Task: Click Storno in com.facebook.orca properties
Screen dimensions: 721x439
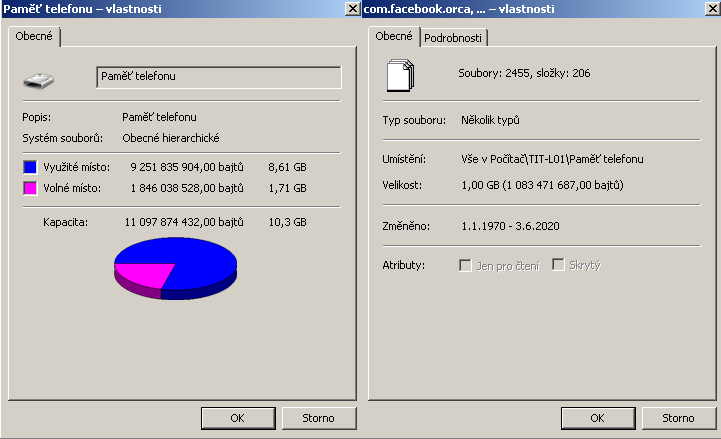Action: (x=678, y=418)
